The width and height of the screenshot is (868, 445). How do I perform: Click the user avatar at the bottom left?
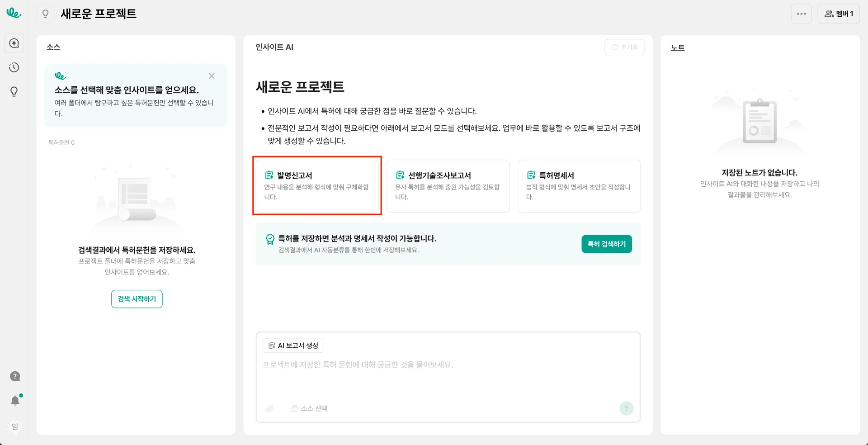[x=15, y=426]
